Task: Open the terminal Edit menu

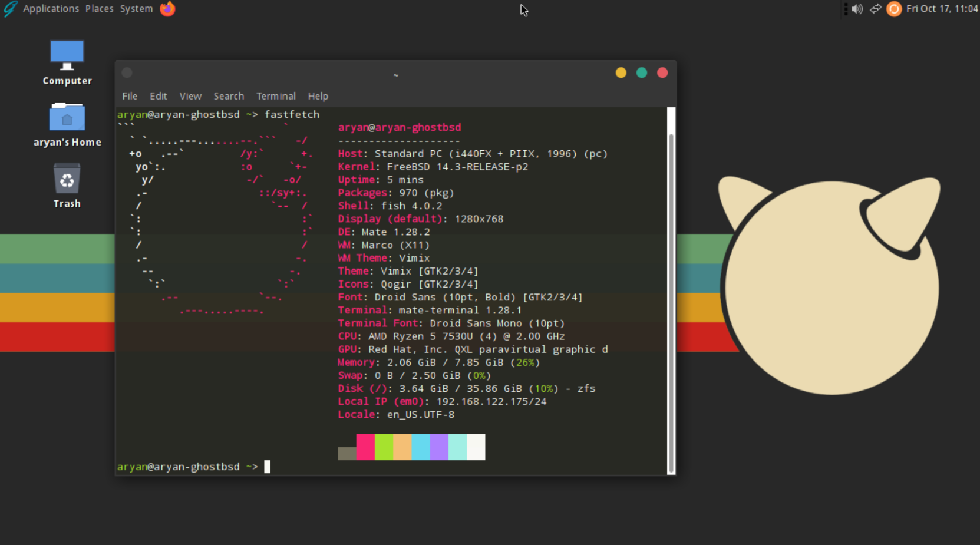Action: coord(158,96)
